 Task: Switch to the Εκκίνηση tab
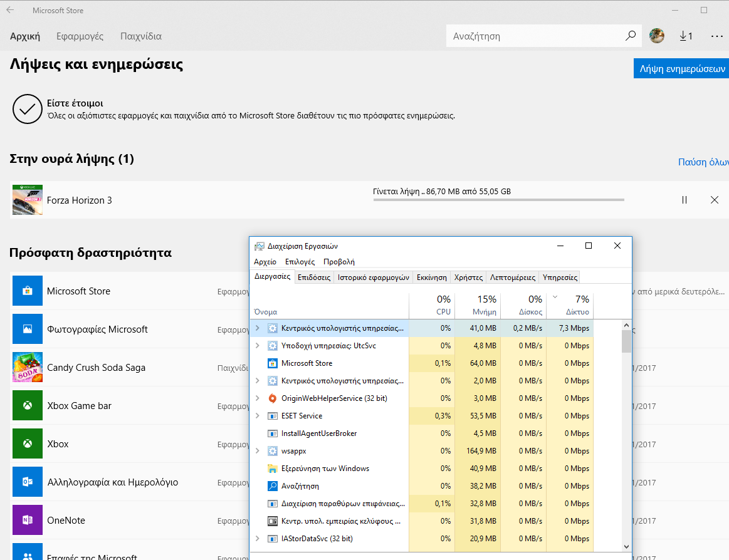(431, 277)
